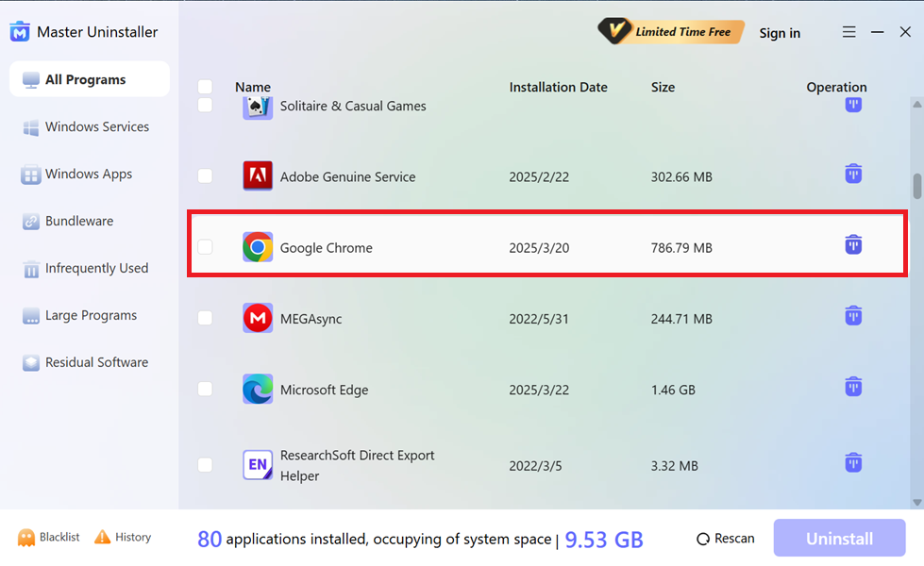The image size is (924, 566).
Task: Click the 9.53 GB total space value
Action: pyautogui.click(x=603, y=540)
